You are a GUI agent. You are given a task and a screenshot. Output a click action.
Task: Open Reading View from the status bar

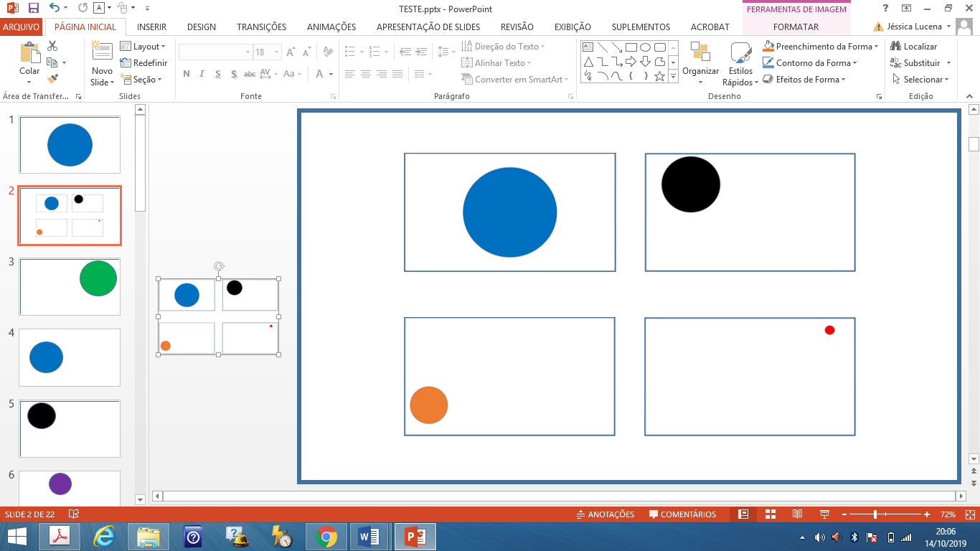coord(797,514)
